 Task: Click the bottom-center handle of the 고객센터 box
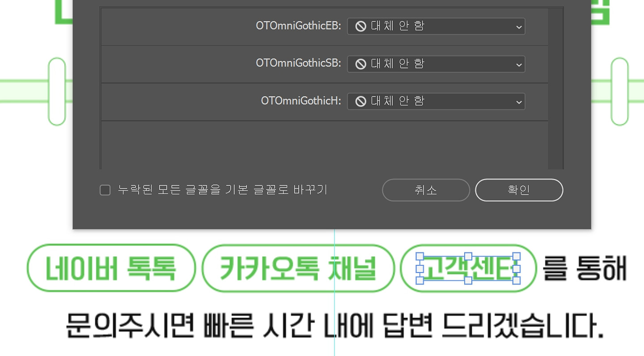(468, 281)
